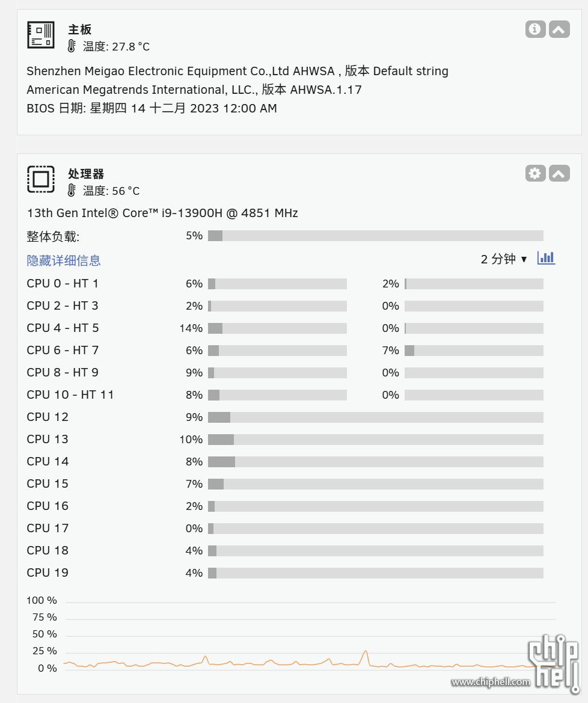The image size is (588, 703).
Task: Collapse the 处理器 panel
Action: tap(559, 173)
